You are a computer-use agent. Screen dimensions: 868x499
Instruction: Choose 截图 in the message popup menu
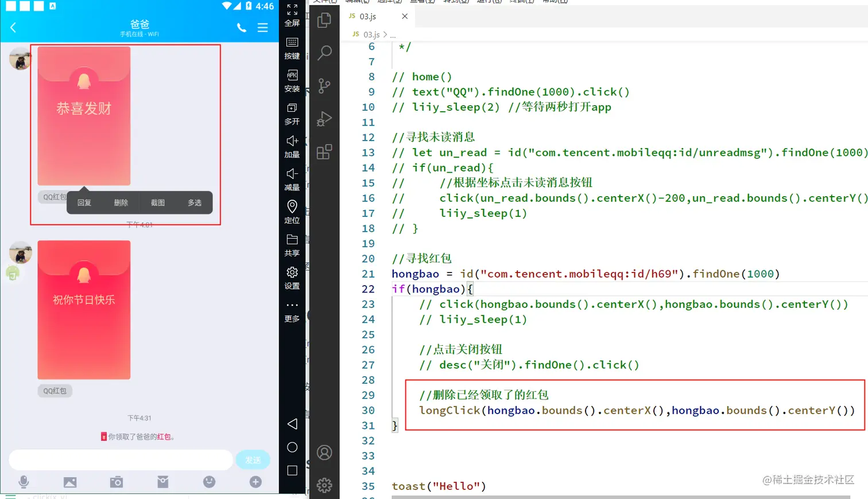pyautogui.click(x=158, y=202)
